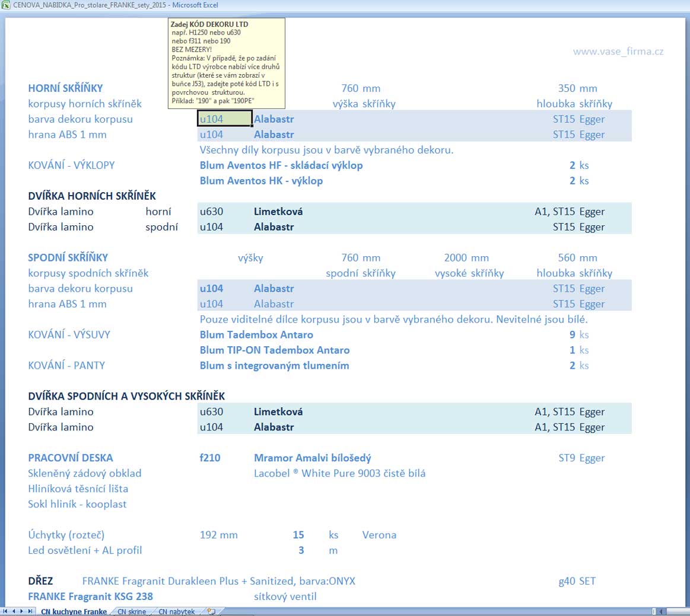690x616 pixels.
Task: Switch to the CN nabytek sheet tab
Action: 176,612
